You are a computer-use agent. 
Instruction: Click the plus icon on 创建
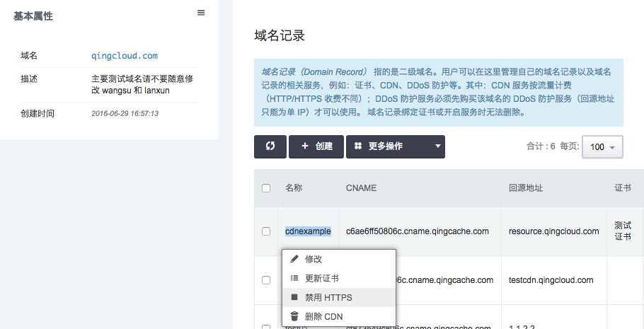click(x=305, y=146)
